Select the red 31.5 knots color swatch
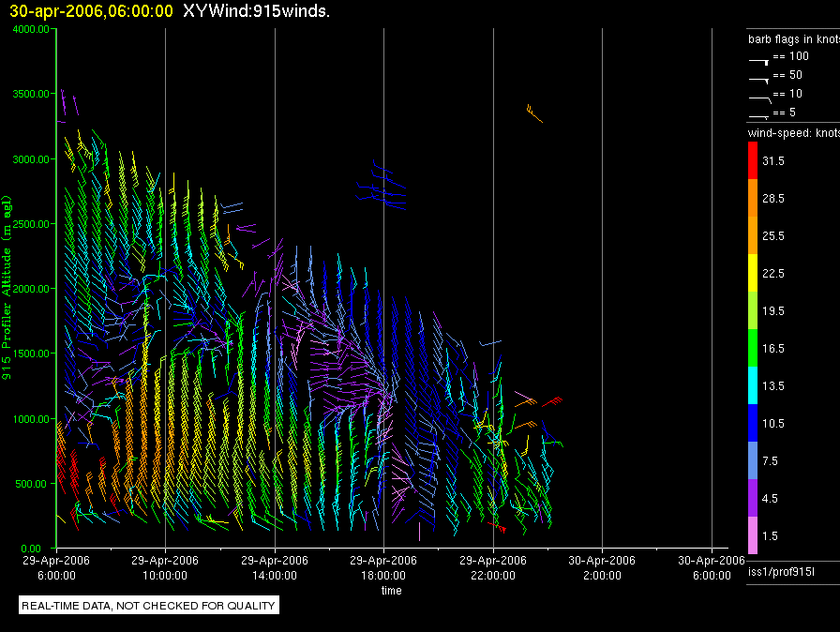 pos(752,161)
